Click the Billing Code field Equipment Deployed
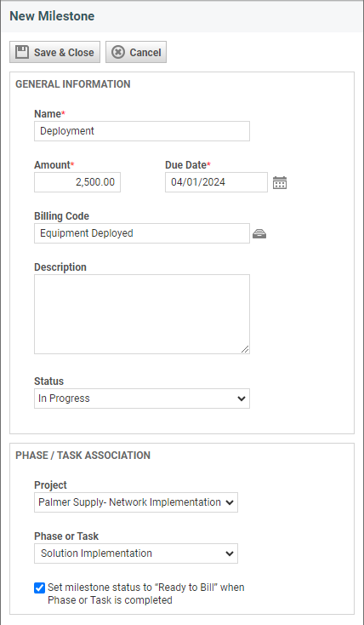 point(142,233)
